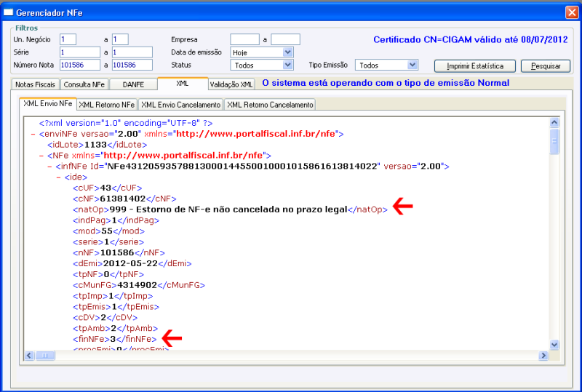
Task: Collapse the enviNFe XML node
Action: [33, 134]
